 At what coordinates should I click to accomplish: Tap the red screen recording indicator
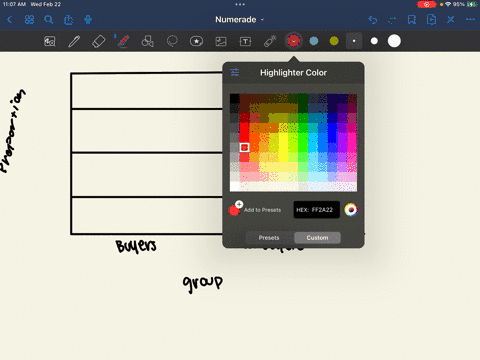coord(426,4)
